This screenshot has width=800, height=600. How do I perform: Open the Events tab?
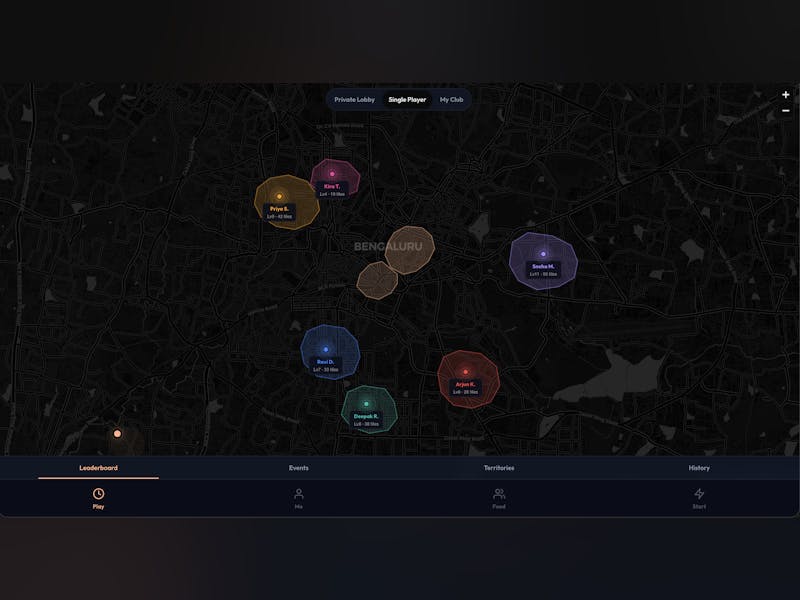(298, 468)
